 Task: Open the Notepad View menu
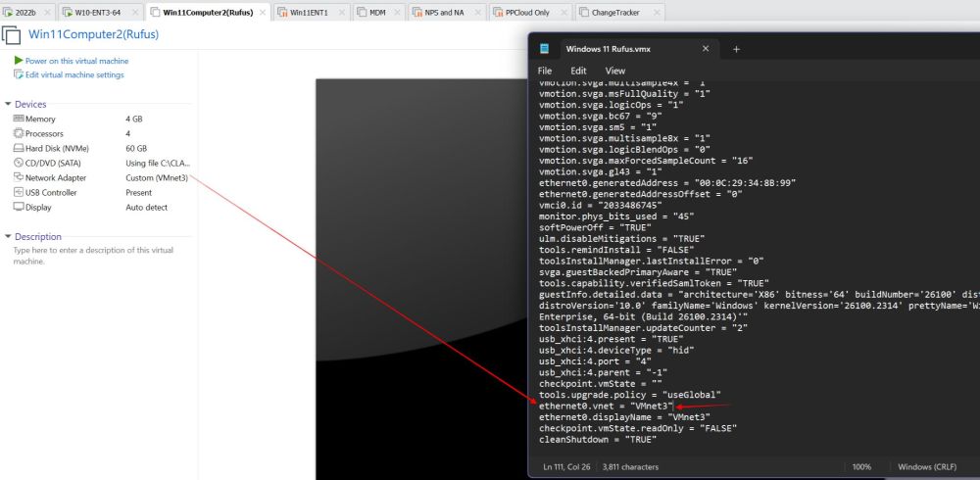click(615, 71)
